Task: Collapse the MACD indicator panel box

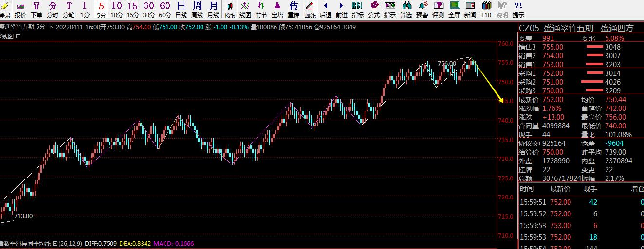Action: click(x=55, y=243)
